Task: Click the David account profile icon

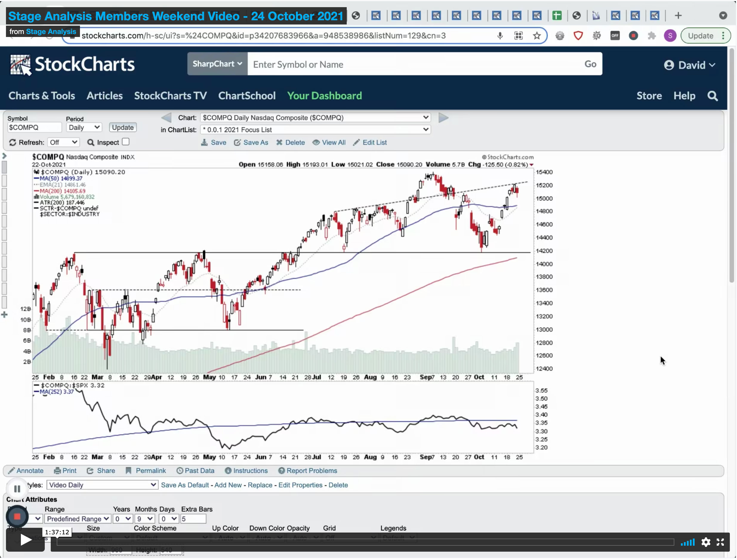Action: click(x=668, y=65)
